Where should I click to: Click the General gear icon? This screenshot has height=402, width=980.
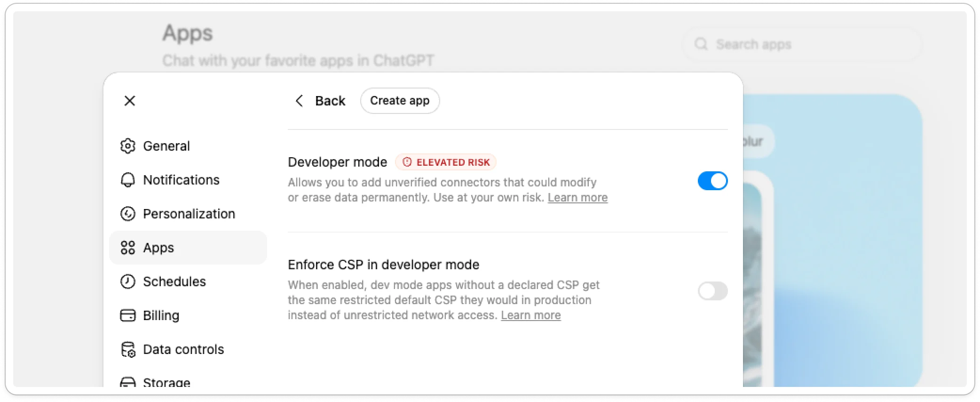(128, 146)
